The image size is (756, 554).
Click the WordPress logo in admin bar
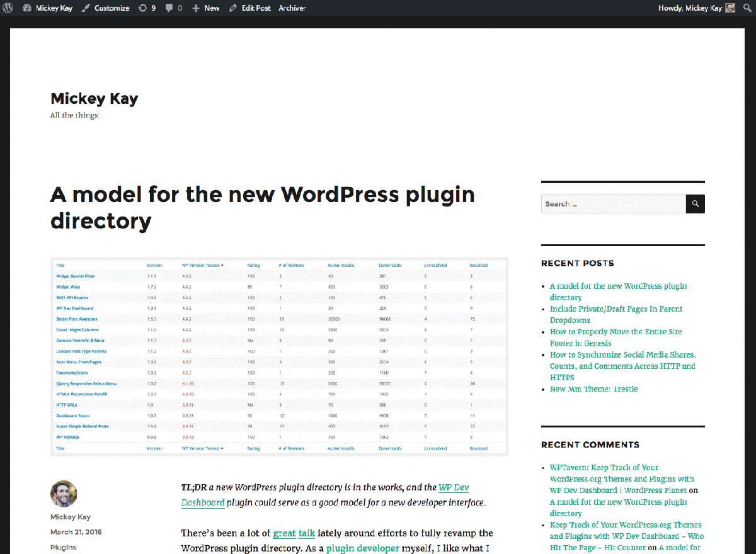[8, 8]
